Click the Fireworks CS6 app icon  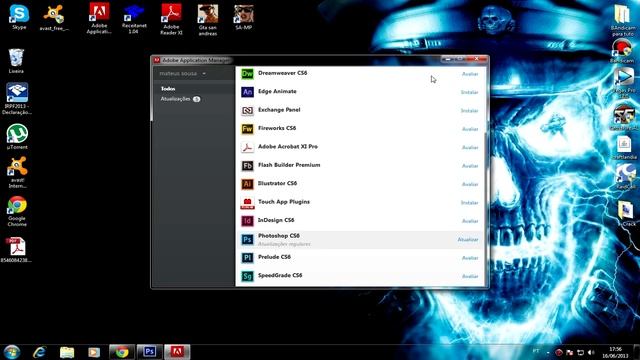click(x=247, y=129)
